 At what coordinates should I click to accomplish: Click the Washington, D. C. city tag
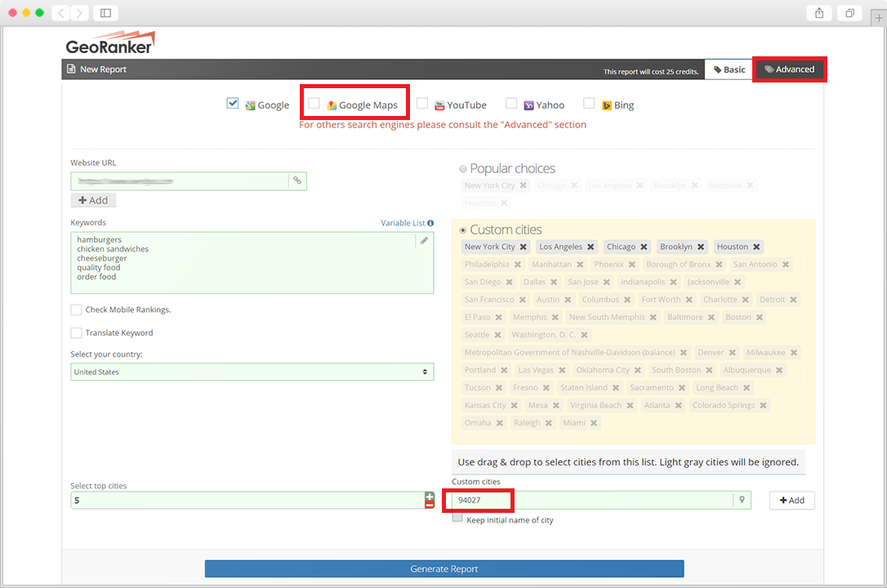click(550, 336)
